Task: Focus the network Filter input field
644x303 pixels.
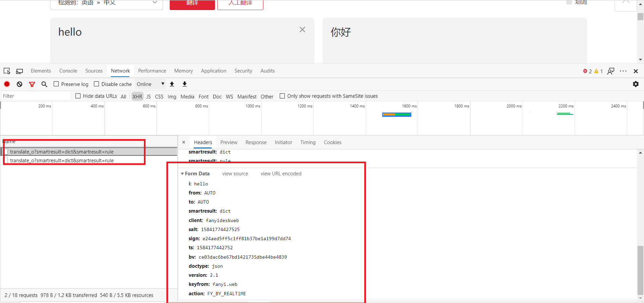Action: pyautogui.click(x=36, y=96)
